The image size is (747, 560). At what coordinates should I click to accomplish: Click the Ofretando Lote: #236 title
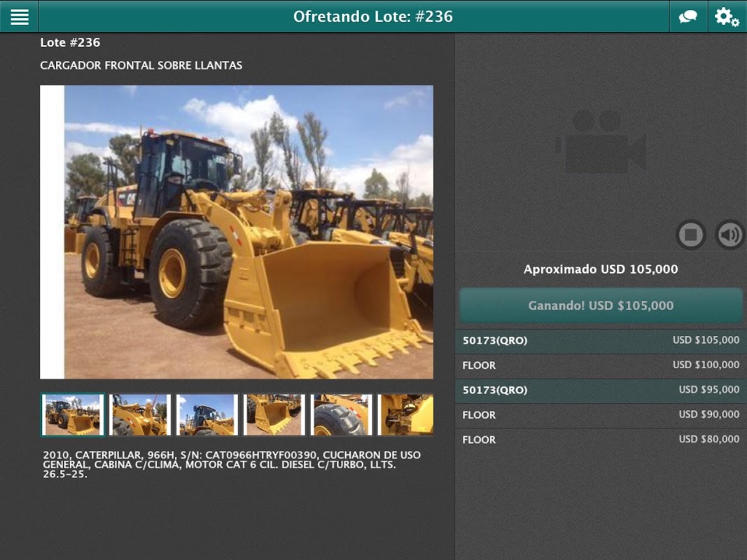point(373,17)
